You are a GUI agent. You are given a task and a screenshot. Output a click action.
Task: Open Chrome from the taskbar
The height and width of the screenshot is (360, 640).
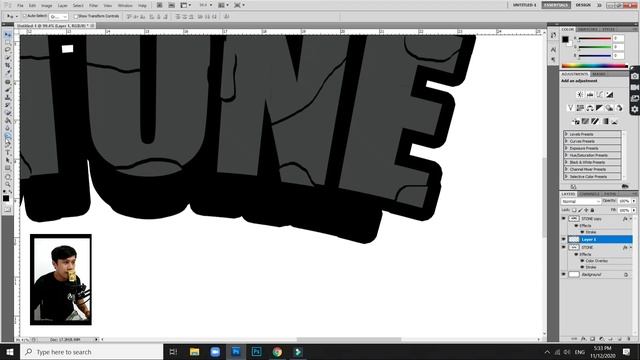click(x=277, y=352)
